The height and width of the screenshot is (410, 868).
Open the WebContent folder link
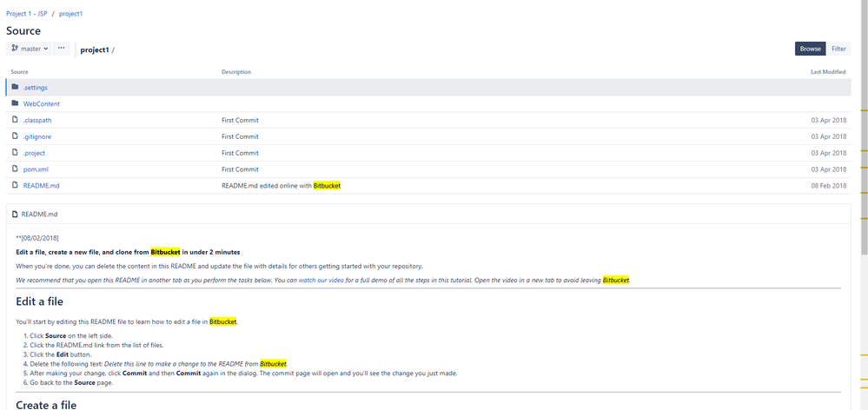(x=42, y=104)
